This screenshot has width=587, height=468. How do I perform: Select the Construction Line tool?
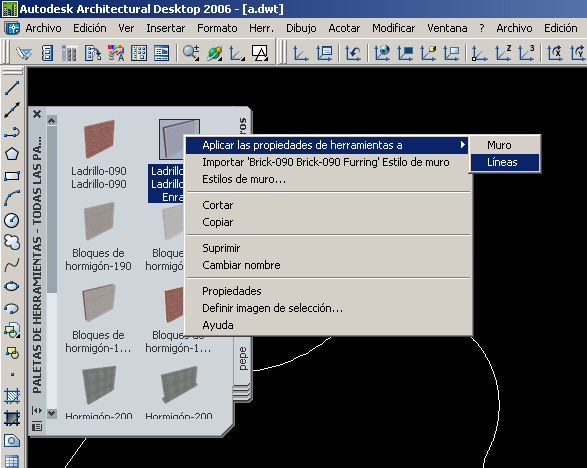(12, 110)
